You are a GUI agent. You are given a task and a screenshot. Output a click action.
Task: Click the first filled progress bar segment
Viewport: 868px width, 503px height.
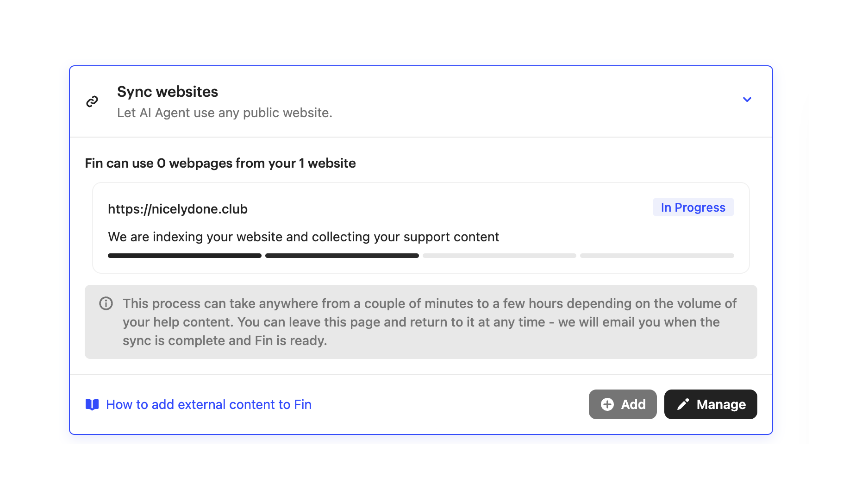click(x=184, y=256)
